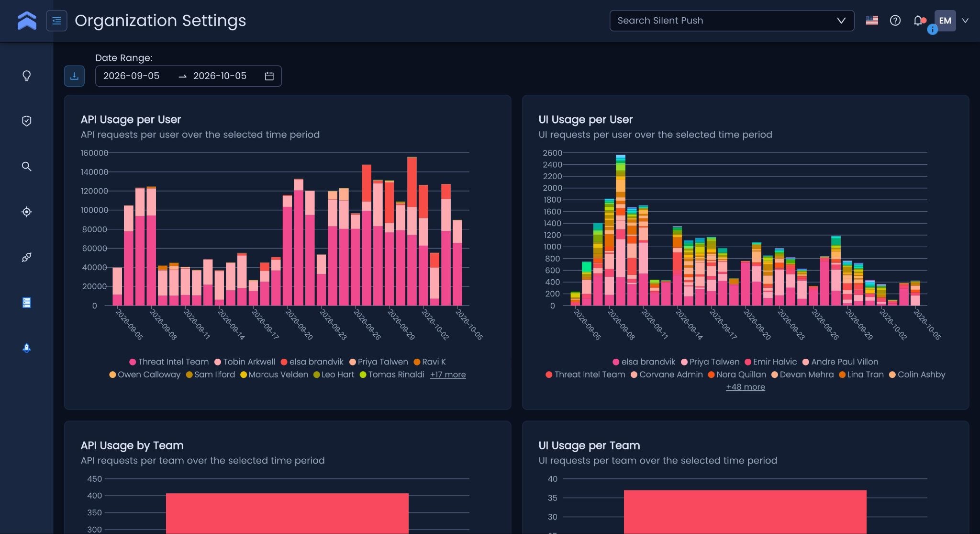Show +17 more users in API legend
980x534 pixels.
tap(448, 375)
